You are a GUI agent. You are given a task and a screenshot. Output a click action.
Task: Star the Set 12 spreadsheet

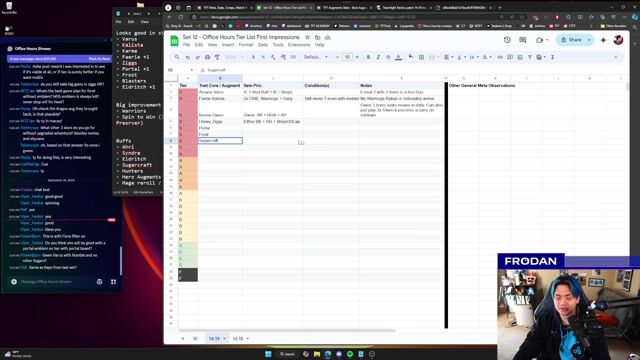pyautogui.click(x=307, y=37)
